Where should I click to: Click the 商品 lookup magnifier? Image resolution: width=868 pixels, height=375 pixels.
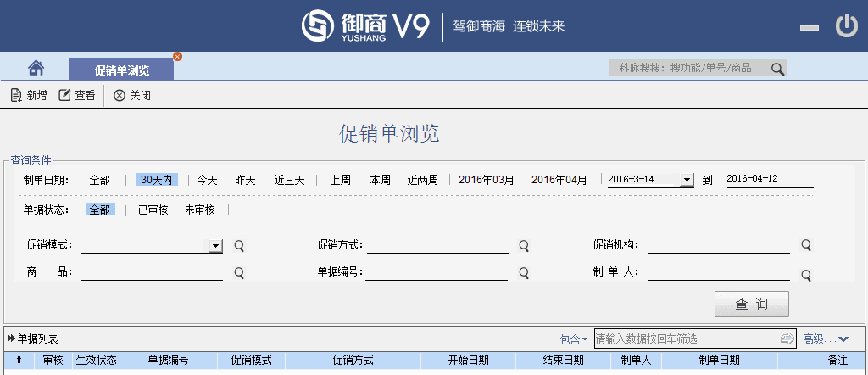[x=238, y=272]
